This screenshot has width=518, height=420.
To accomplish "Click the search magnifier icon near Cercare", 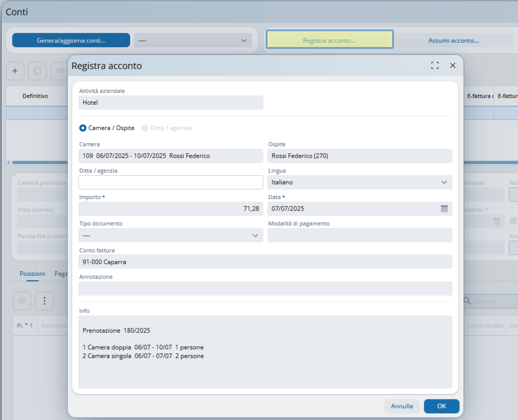I will [467, 301].
